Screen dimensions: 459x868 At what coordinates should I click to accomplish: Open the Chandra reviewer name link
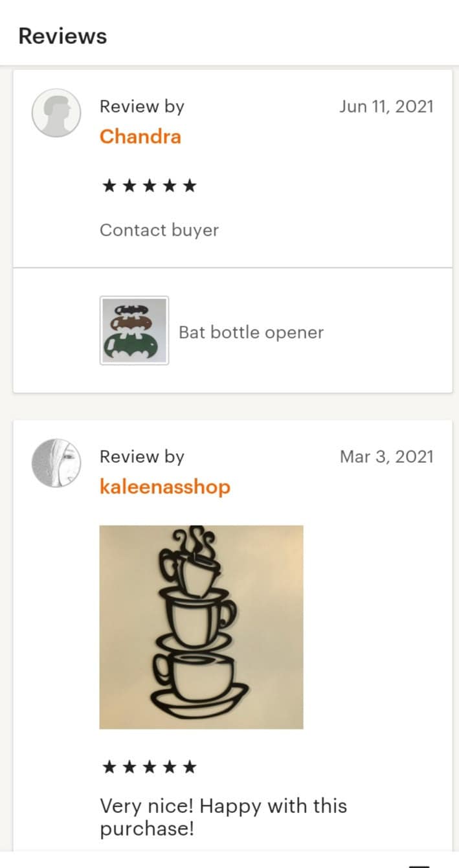coord(140,137)
